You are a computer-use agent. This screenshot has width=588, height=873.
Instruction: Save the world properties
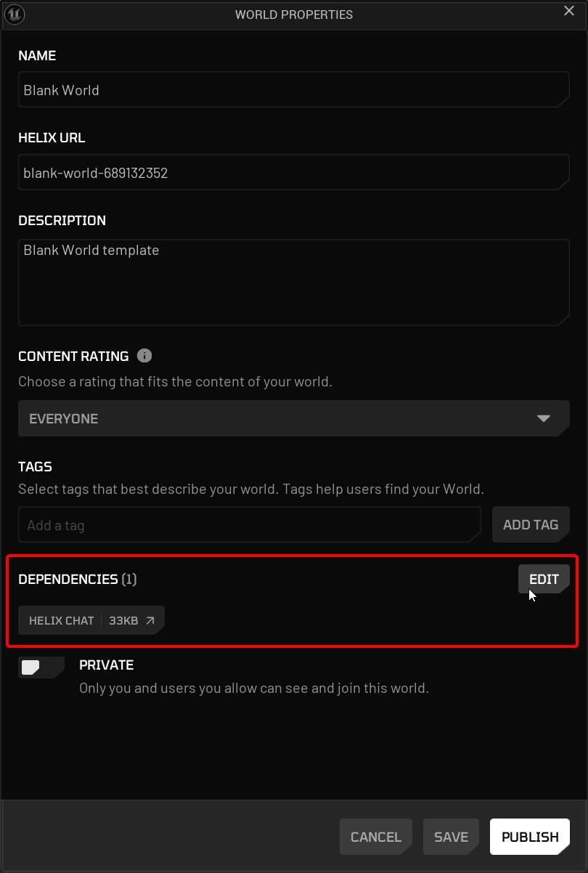pos(451,837)
